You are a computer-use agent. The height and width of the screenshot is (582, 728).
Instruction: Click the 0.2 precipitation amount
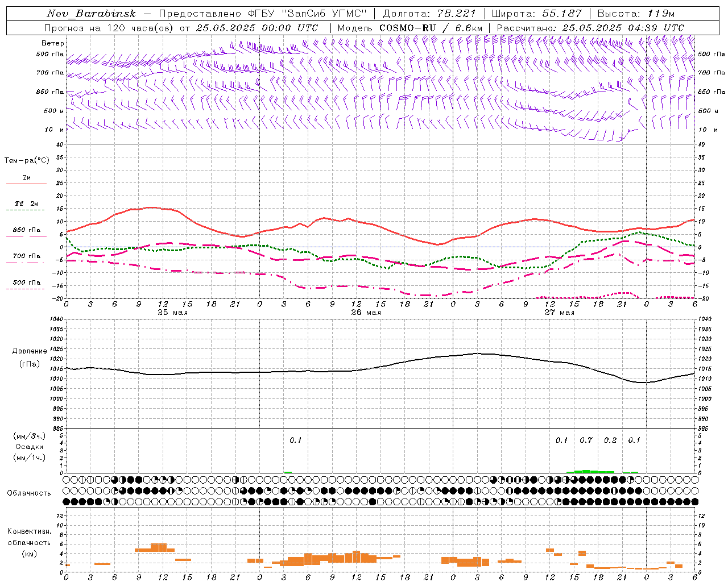coord(610,440)
